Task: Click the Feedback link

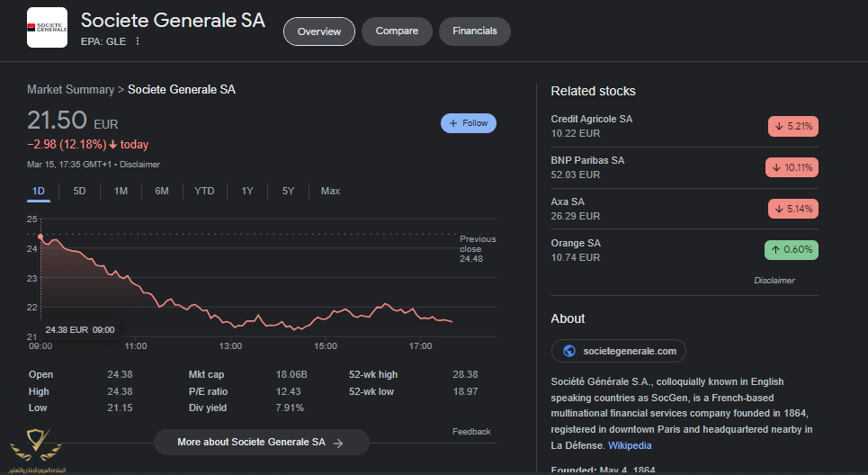Action: tap(471, 432)
